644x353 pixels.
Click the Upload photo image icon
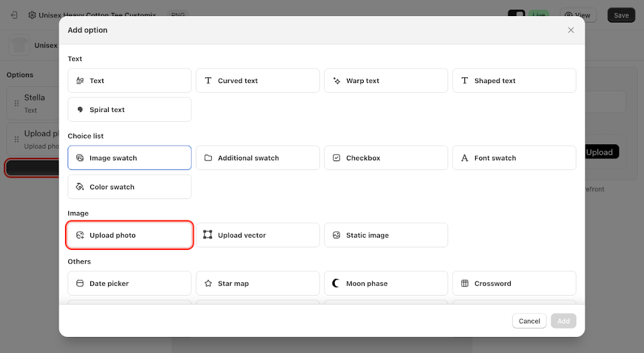click(x=80, y=235)
